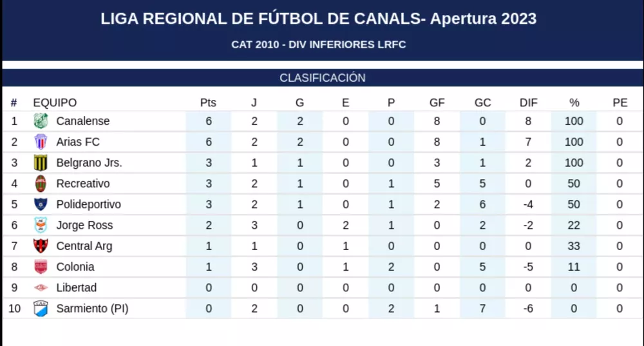The image size is (644, 346).
Task: Click the Liga Regional de Fútbol title
Action: (319, 19)
